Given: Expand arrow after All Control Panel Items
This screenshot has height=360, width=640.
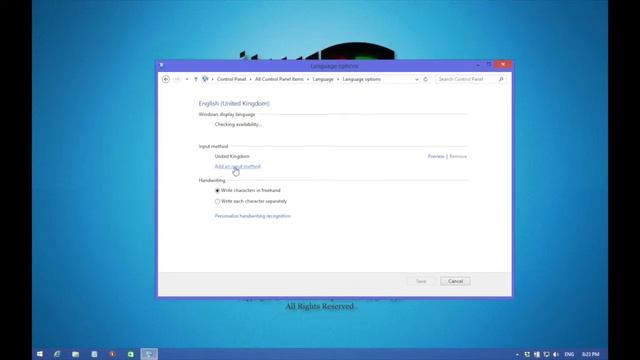Looking at the screenshot, I should click(x=308, y=79).
